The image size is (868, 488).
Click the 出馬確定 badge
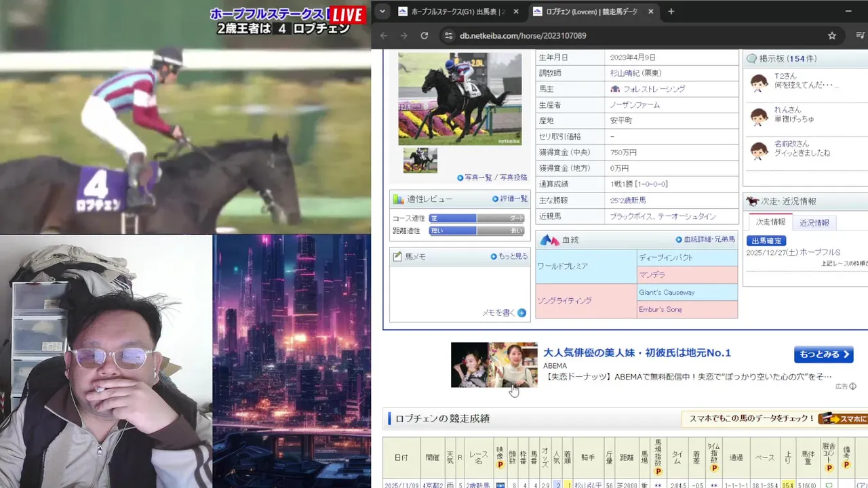(766, 241)
